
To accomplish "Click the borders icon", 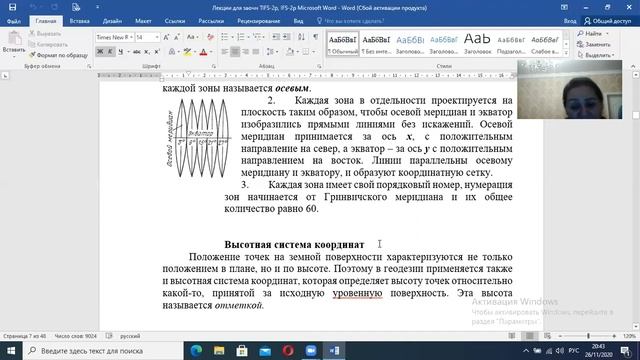I will (x=306, y=52).
